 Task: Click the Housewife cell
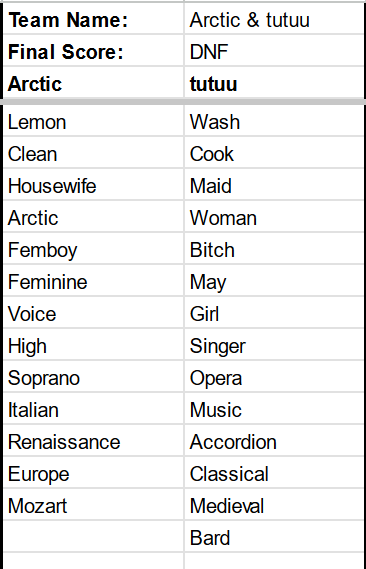(x=94, y=185)
